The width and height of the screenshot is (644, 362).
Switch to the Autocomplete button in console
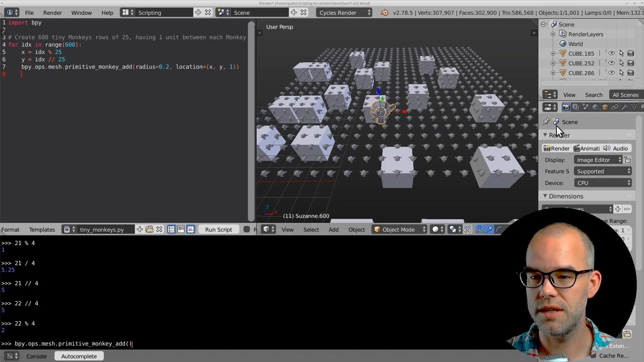click(x=79, y=356)
